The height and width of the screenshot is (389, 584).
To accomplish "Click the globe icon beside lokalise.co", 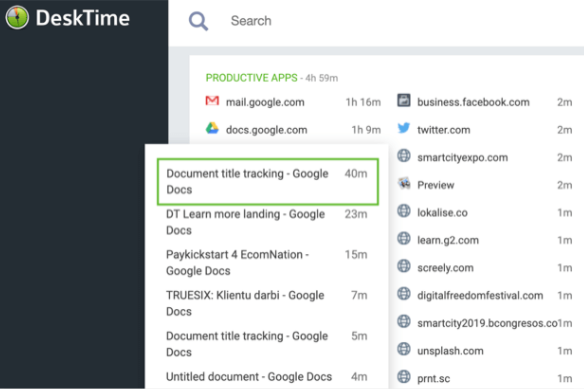I will pos(404,211).
